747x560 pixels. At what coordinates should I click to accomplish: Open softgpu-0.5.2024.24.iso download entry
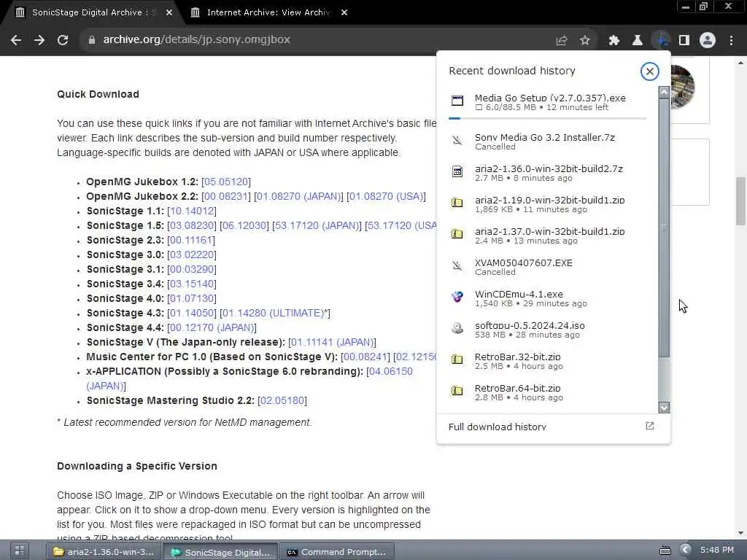point(547,330)
